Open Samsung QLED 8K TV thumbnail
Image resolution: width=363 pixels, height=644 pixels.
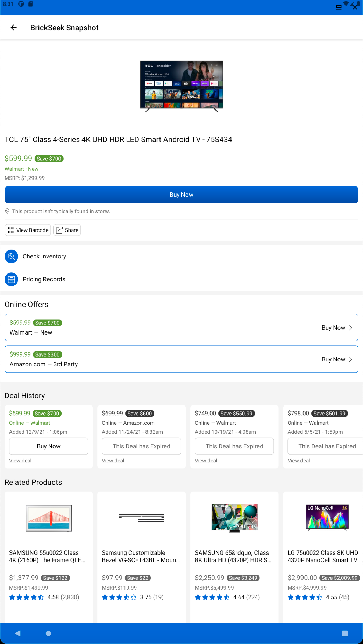coord(234,518)
